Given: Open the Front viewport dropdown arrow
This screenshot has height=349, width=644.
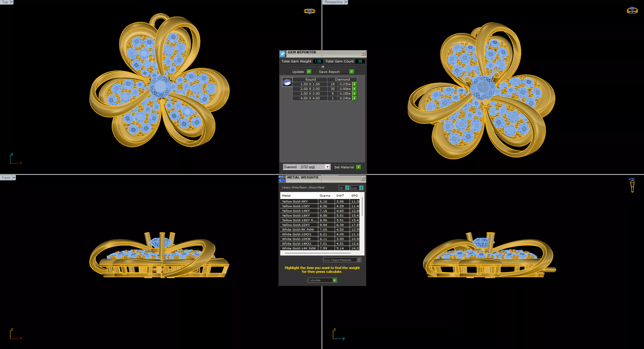Looking at the screenshot, I should pyautogui.click(x=14, y=178).
